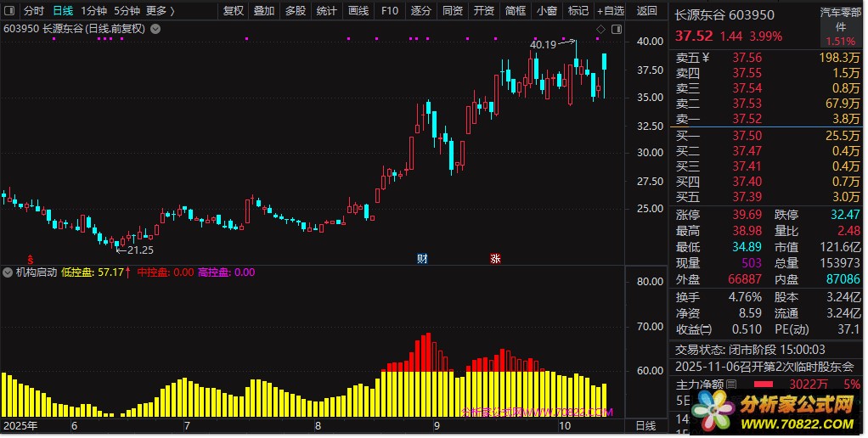This screenshot has width=868, height=438.
Task: Click the 统计 statistics button
Action: click(x=327, y=10)
